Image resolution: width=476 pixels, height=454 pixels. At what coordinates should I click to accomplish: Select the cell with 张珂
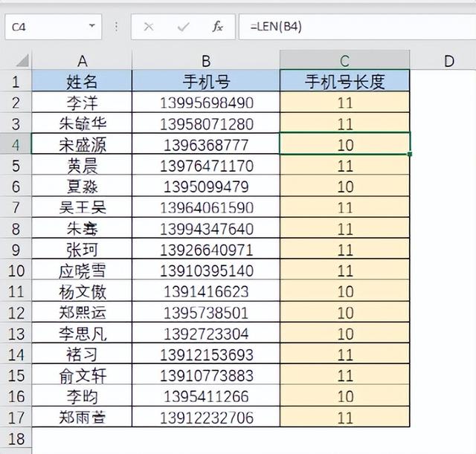[82, 249]
